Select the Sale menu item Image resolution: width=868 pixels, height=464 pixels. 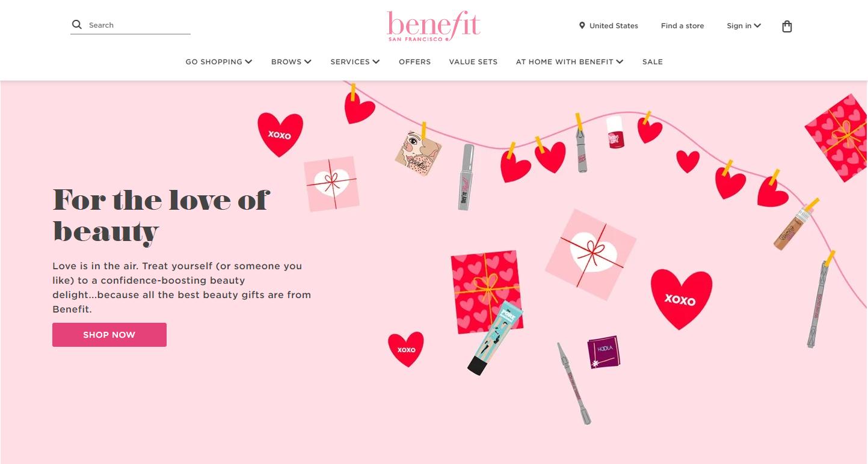coord(652,61)
